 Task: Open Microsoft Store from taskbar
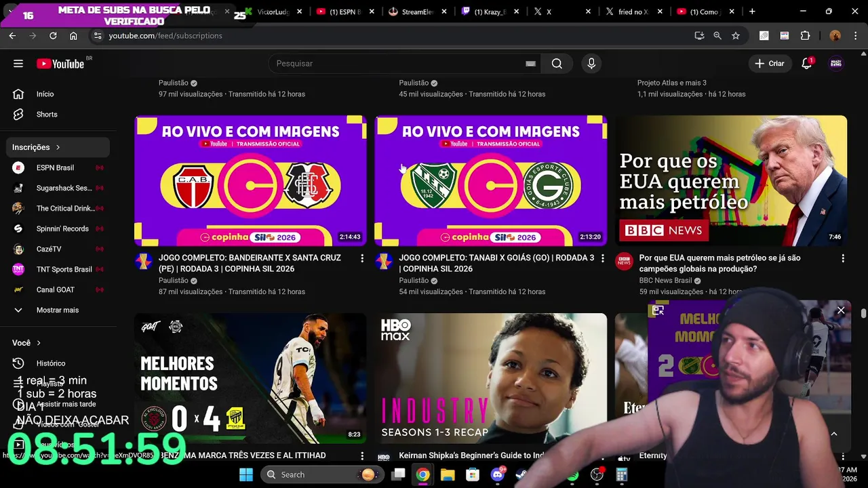coord(473,474)
